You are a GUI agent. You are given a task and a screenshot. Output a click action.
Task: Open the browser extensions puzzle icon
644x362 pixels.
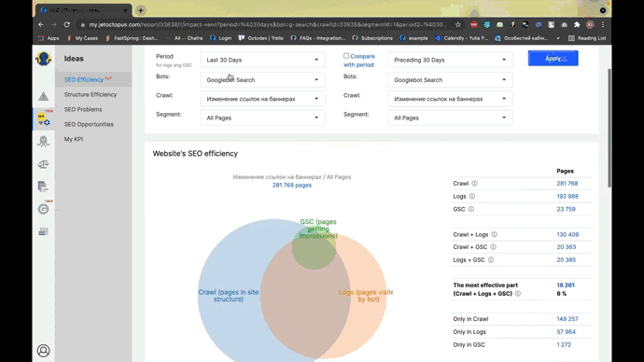click(x=577, y=24)
